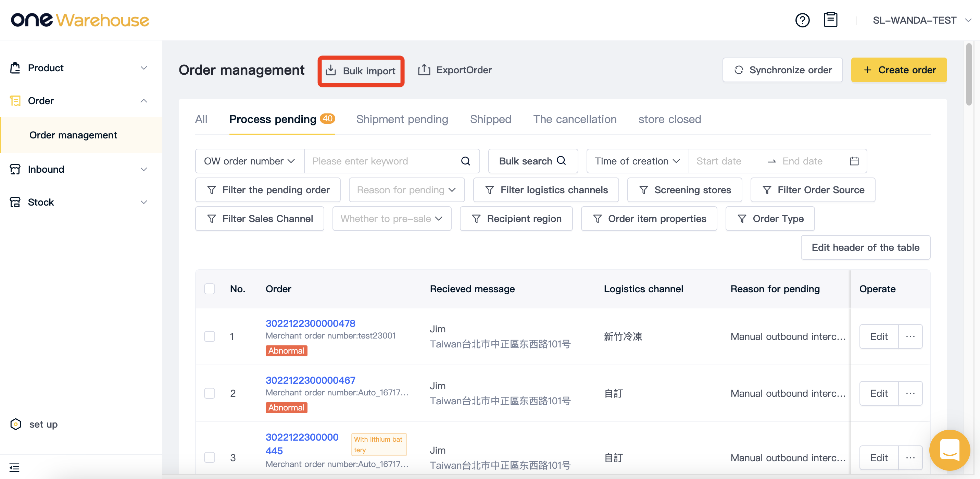Image resolution: width=980 pixels, height=479 pixels.
Task: Click the page vertical scrollbar
Action: (x=969, y=74)
